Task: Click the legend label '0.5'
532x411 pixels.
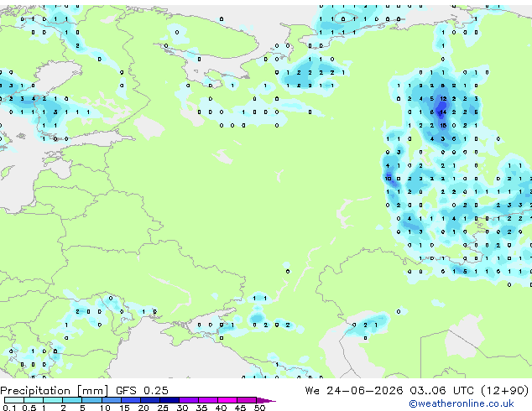Action: pos(29,408)
